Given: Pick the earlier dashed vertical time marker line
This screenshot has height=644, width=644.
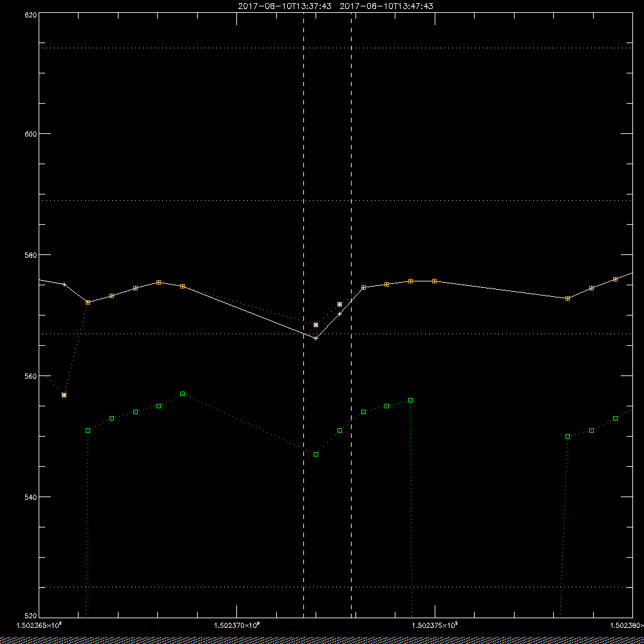Looking at the screenshot, I should (303, 315).
